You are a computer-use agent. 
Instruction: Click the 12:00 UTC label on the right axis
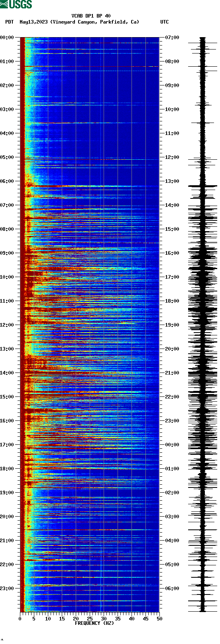coord(172,157)
